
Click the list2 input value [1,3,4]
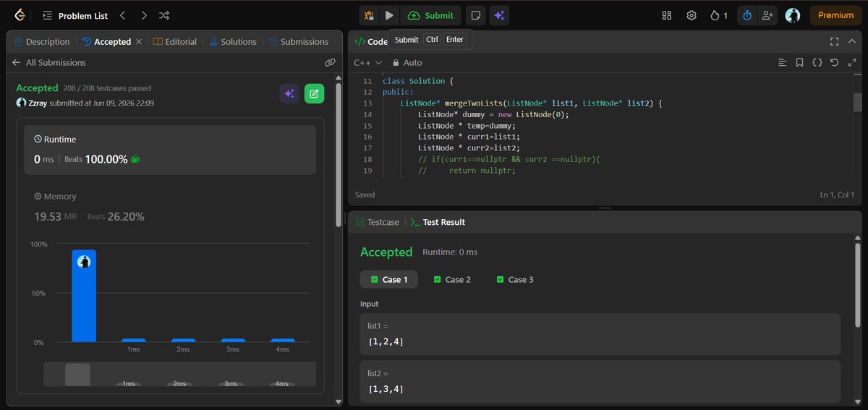(386, 389)
